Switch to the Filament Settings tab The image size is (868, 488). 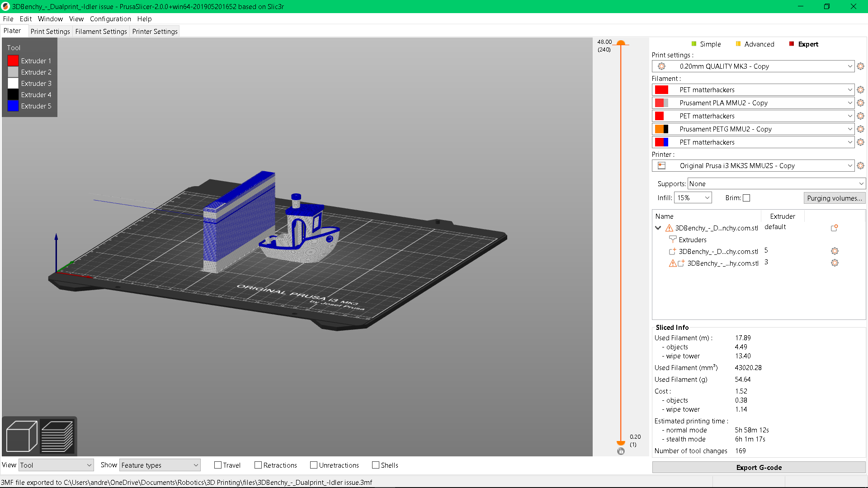pos(101,31)
